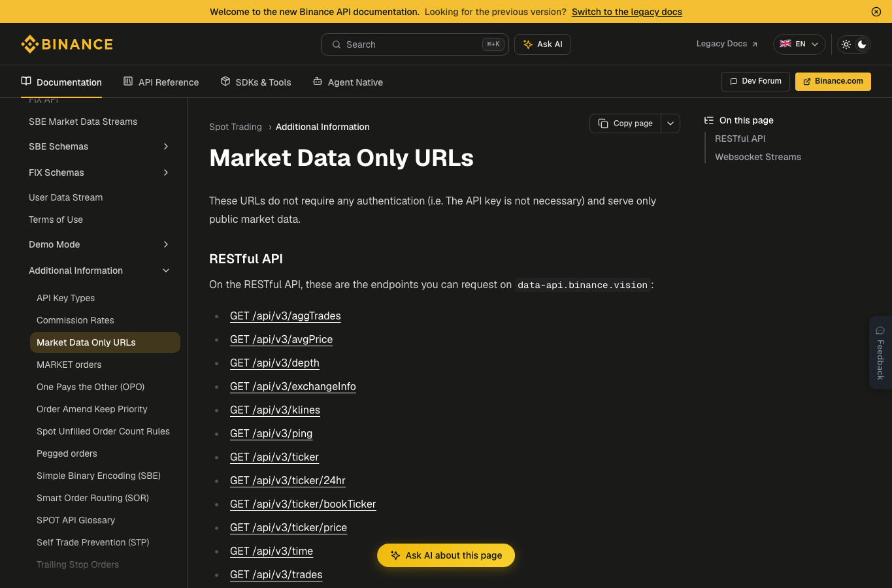Go to Binance.com button
The height and width of the screenshot is (588, 892).
pos(833,81)
